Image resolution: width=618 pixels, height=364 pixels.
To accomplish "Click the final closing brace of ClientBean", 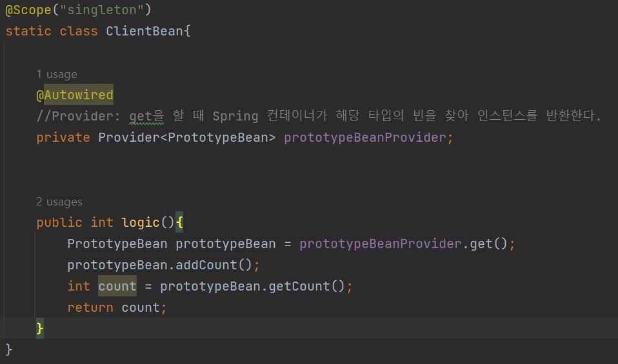I will (x=8, y=349).
